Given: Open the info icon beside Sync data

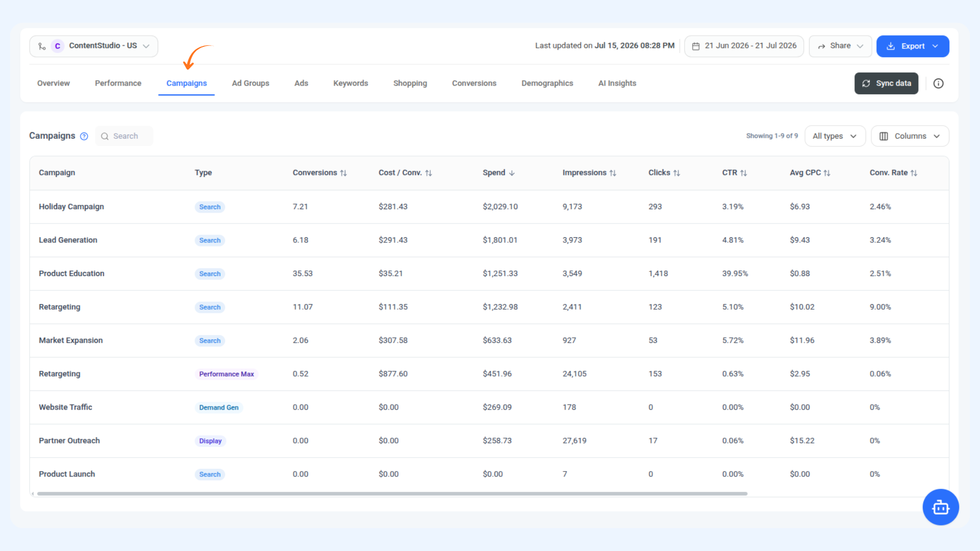Looking at the screenshot, I should click(938, 84).
